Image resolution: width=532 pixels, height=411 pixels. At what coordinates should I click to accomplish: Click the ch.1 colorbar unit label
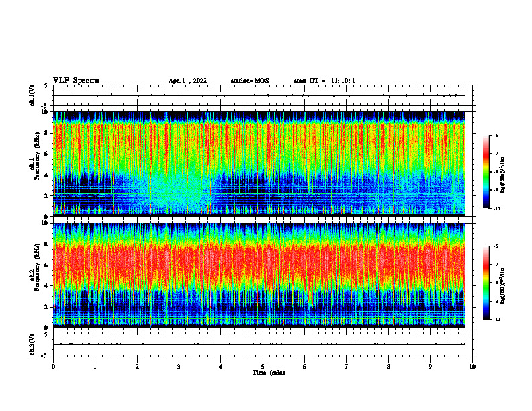click(503, 175)
